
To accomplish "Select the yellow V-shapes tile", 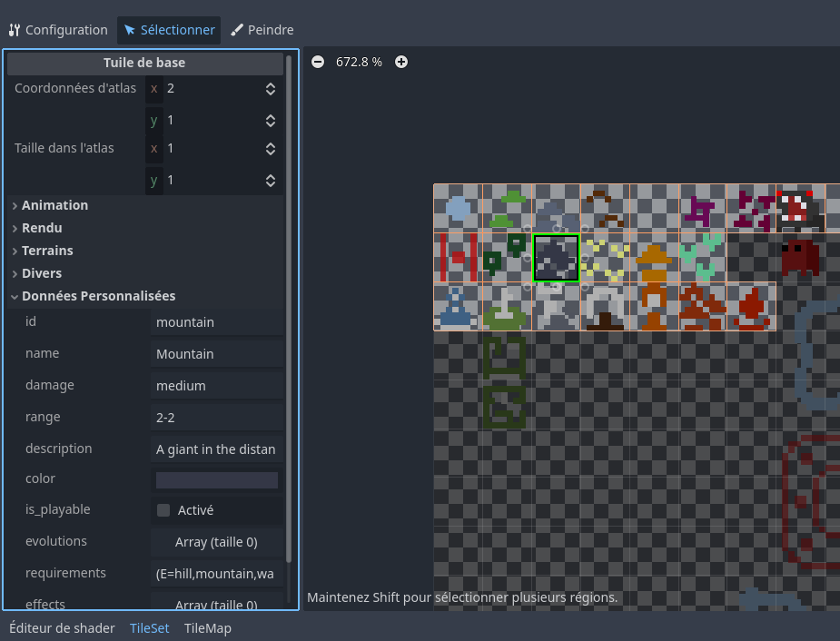I will (x=605, y=258).
